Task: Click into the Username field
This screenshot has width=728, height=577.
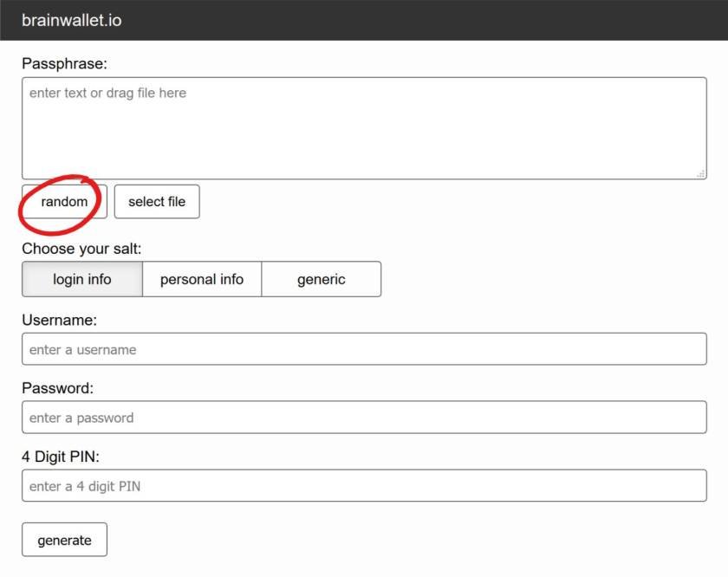Action: (x=364, y=348)
